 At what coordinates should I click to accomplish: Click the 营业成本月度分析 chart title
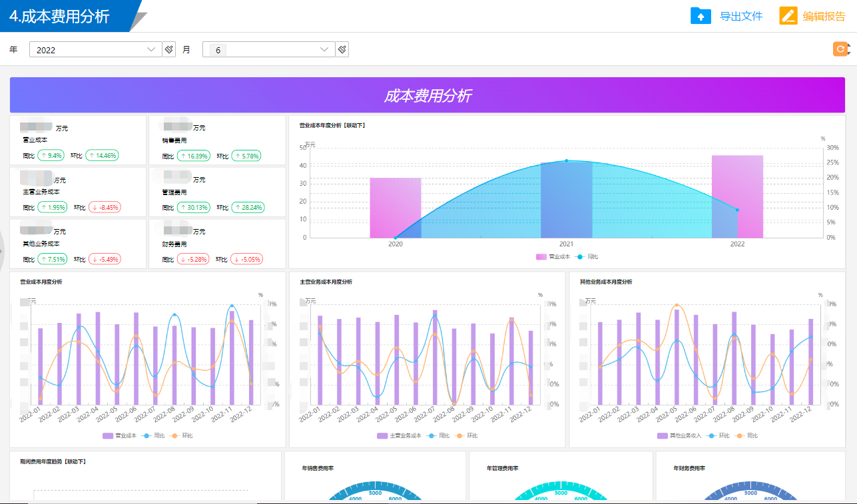[x=41, y=282]
